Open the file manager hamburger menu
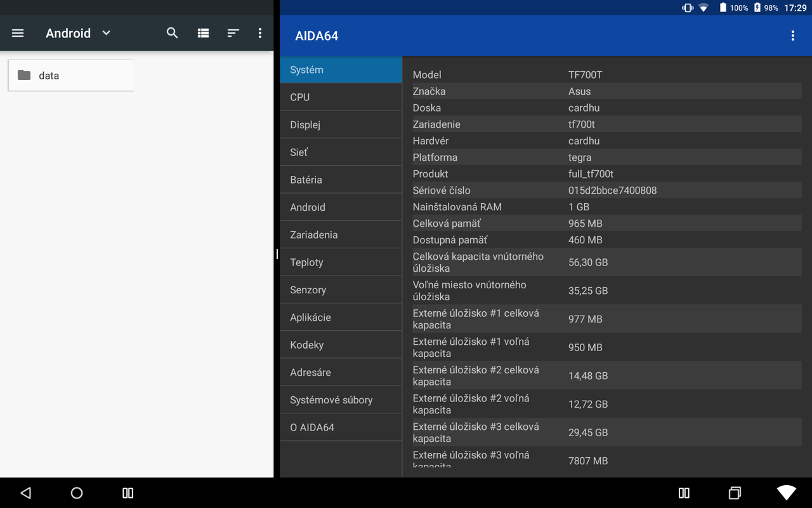Image resolution: width=812 pixels, height=508 pixels. tap(18, 33)
